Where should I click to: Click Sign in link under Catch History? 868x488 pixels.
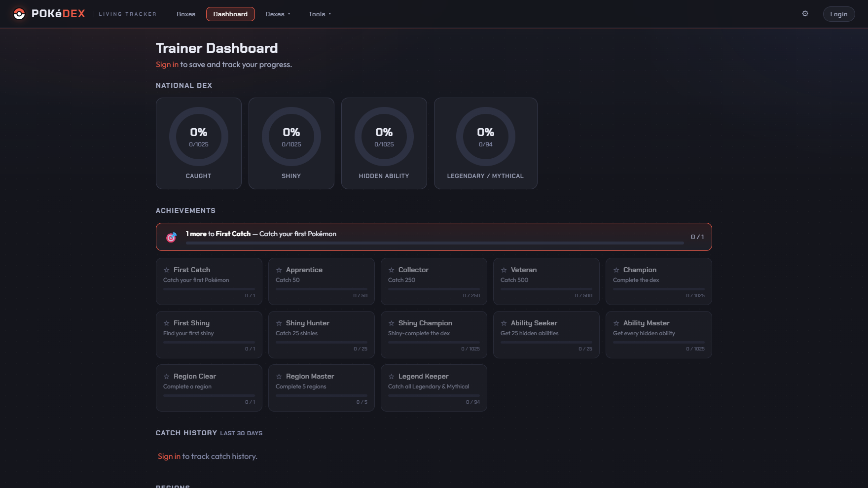click(169, 456)
